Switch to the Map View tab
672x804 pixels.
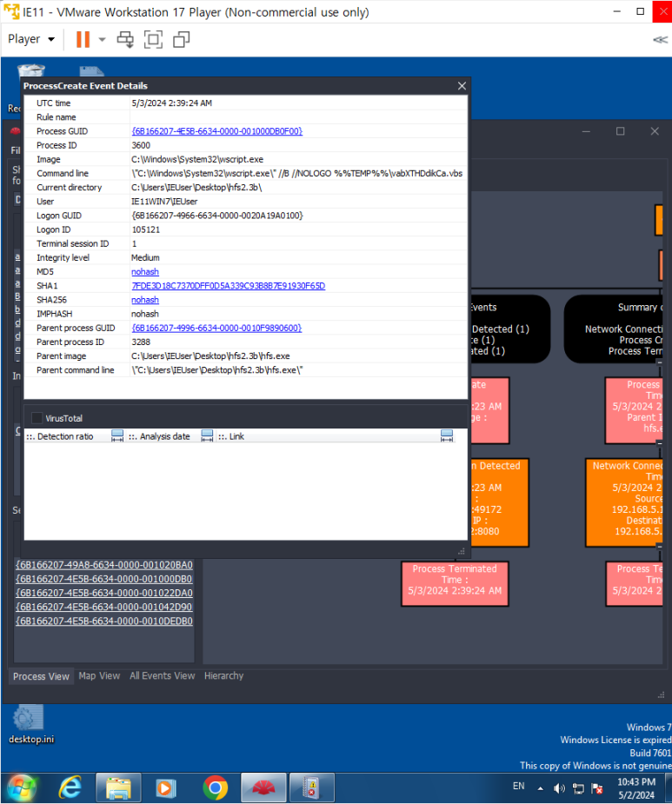pos(99,676)
